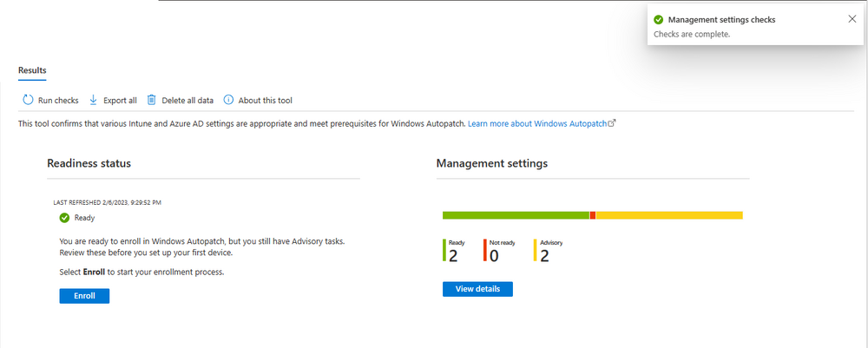Click the red Not ready bar segment
The height and width of the screenshot is (348, 868).
(592, 215)
